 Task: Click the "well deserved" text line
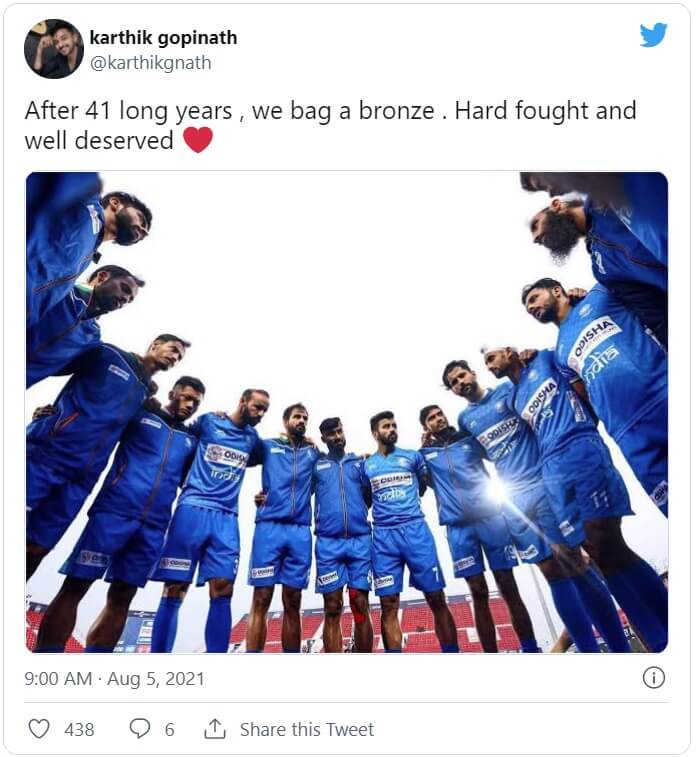99,141
